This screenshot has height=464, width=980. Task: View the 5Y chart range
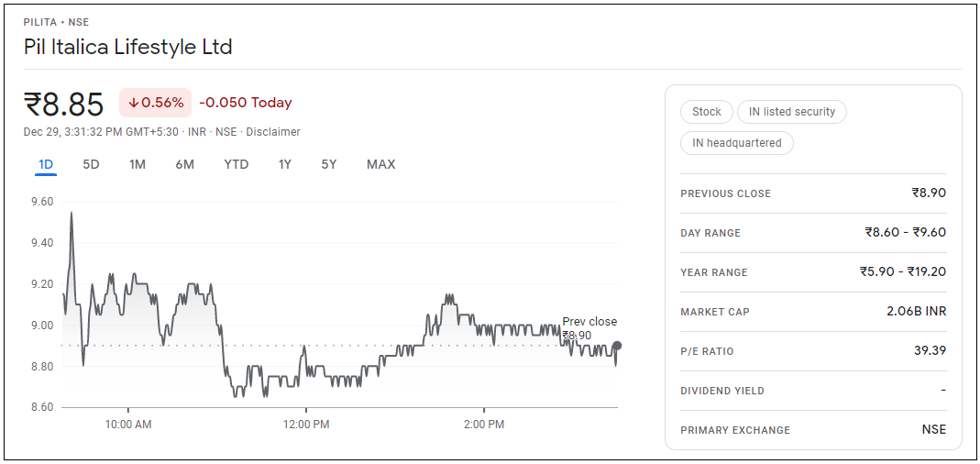[329, 164]
